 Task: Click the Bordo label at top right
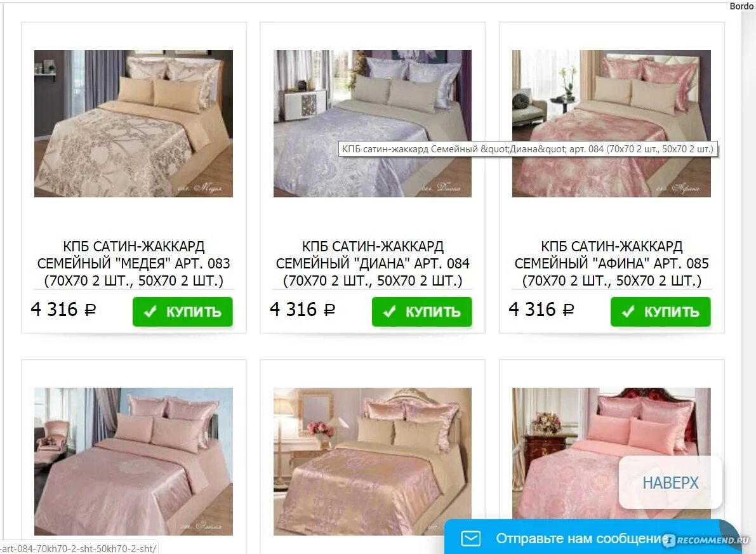pyautogui.click(x=741, y=6)
